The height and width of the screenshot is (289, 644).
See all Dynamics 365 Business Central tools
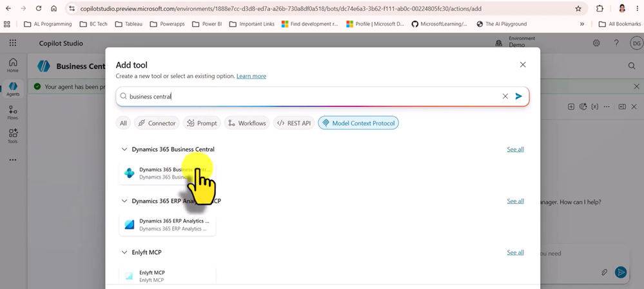[x=515, y=149]
